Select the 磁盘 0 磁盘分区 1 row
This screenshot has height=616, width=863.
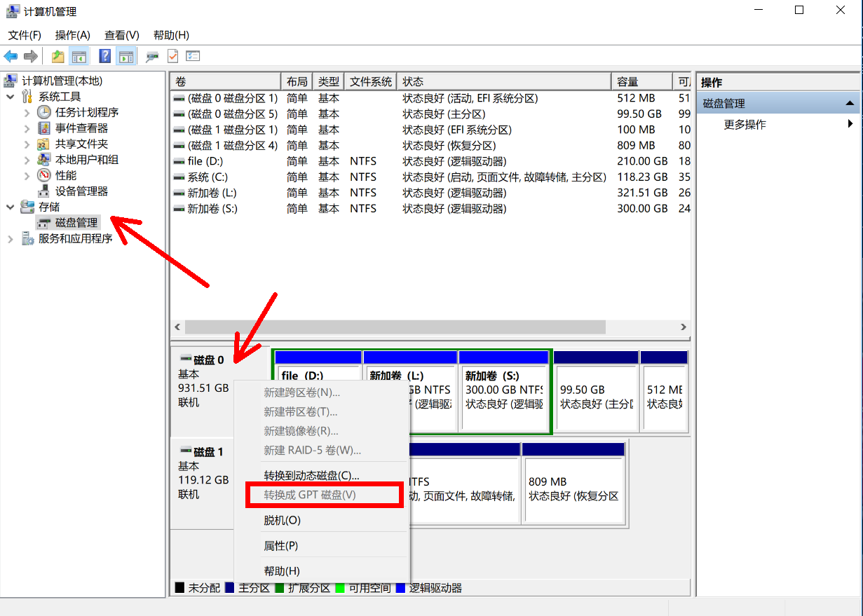[430, 98]
